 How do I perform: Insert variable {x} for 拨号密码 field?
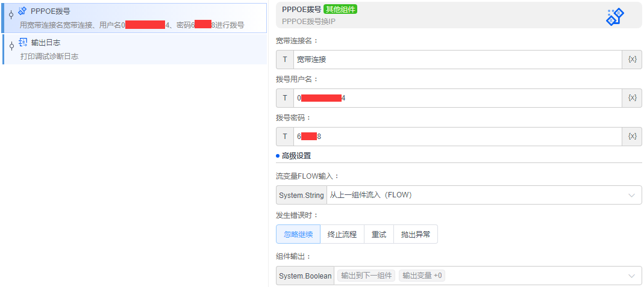click(632, 137)
